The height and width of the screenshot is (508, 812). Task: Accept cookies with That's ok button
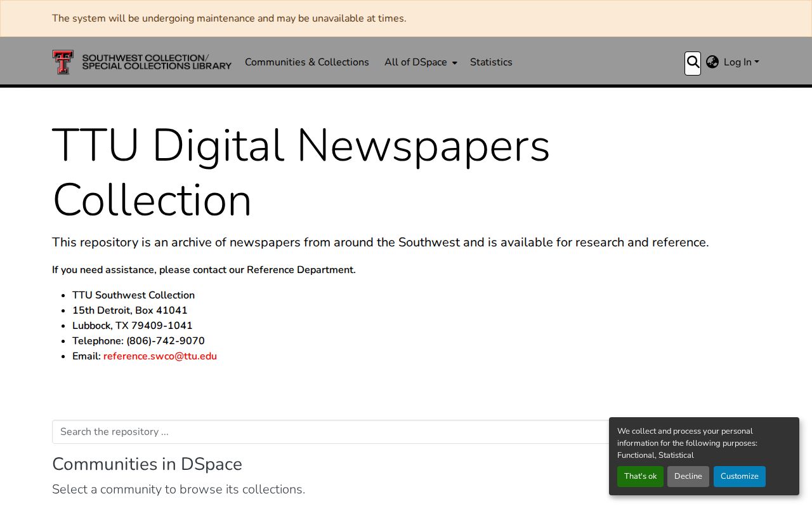[x=640, y=476]
